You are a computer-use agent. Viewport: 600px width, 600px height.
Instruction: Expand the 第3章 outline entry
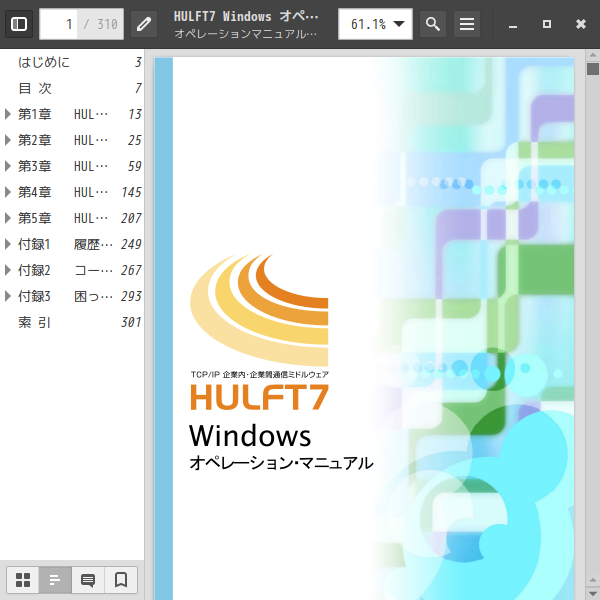coord(8,166)
